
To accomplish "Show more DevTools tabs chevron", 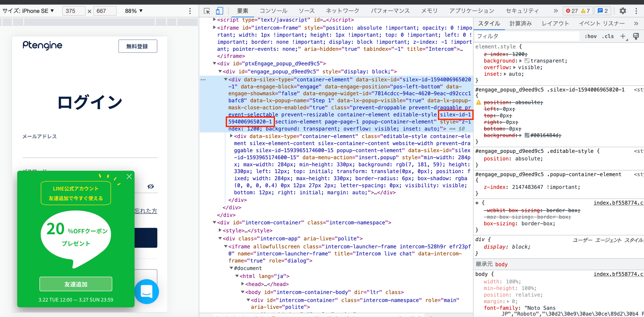I will tap(555, 11).
